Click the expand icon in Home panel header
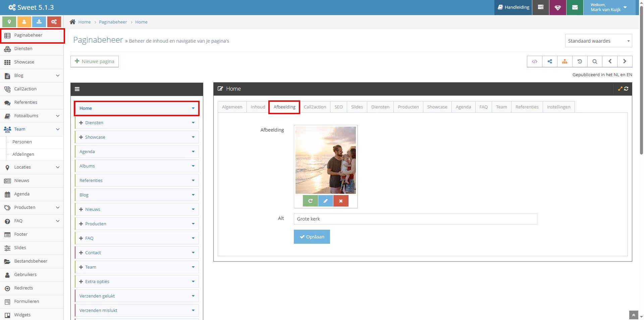This screenshot has height=320, width=644. coord(620,89)
